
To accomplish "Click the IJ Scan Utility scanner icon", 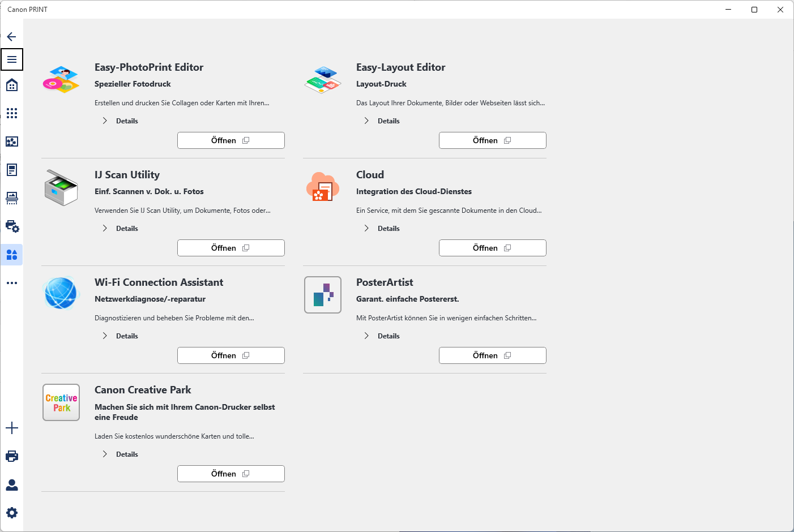I will tap(61, 187).
